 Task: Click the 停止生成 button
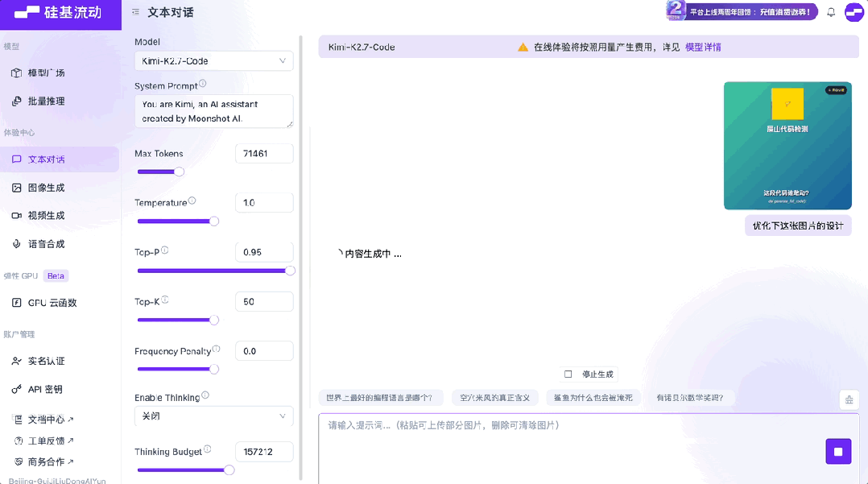pos(589,374)
